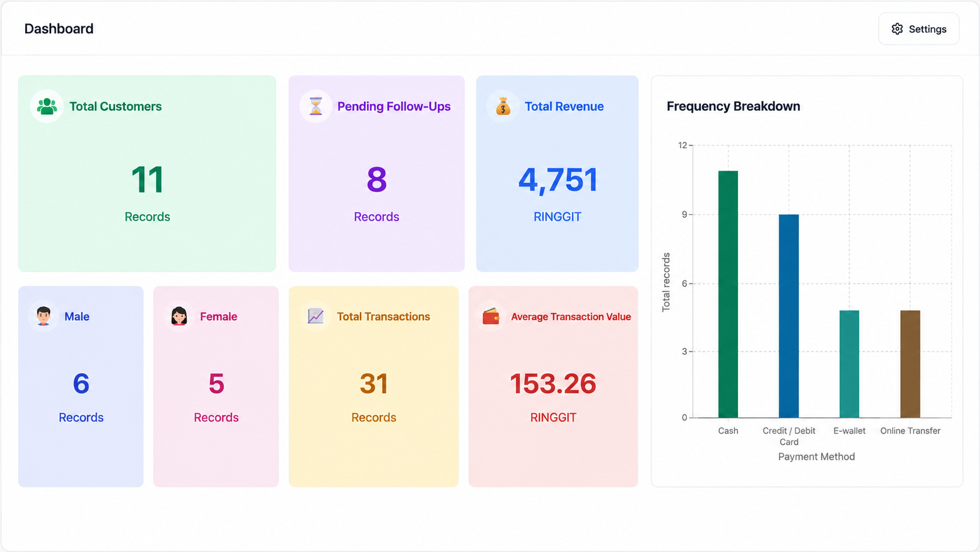Click the Online Transfer axis label
Image resolution: width=980 pixels, height=552 pixels.
(x=910, y=431)
